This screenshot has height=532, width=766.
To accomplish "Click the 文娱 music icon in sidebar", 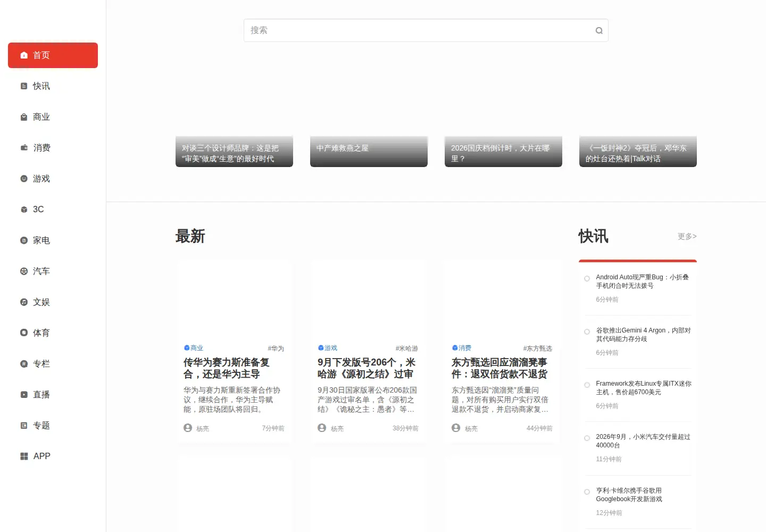I will point(24,302).
